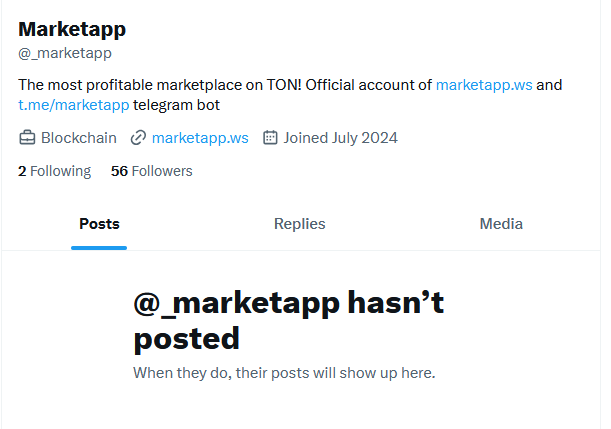Click the Blockchain category label
This screenshot has height=429, width=611.
pyautogui.click(x=79, y=138)
